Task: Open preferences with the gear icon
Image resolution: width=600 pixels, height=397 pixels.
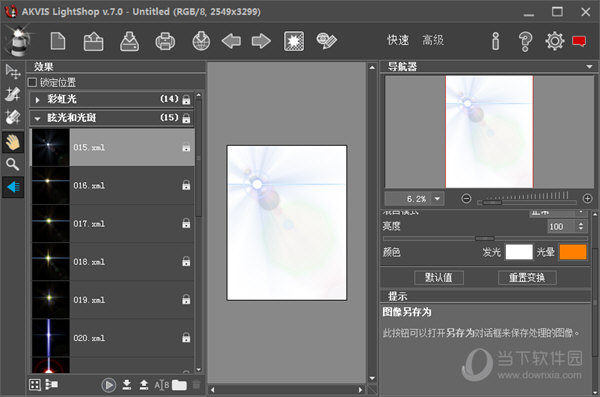Action: tap(555, 41)
